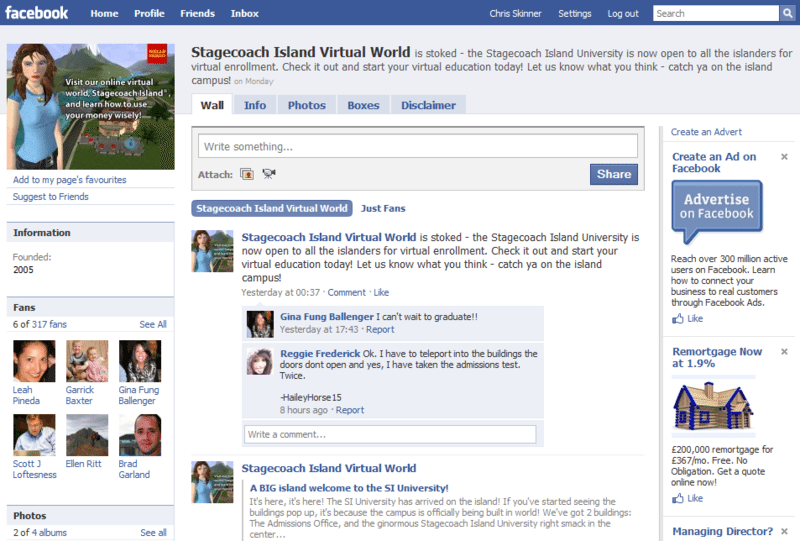Click Create an Advert link
Image resolution: width=800 pixels, height=541 pixels.
(x=706, y=132)
